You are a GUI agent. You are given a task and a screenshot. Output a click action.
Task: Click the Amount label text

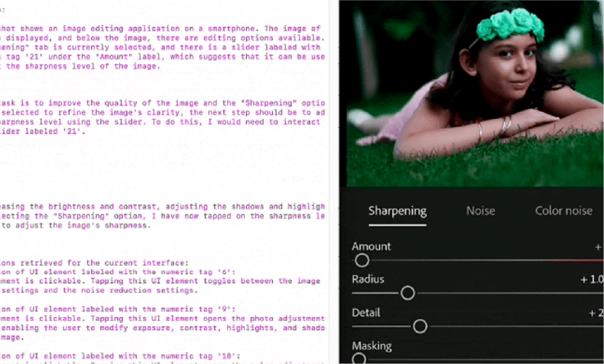pos(371,247)
